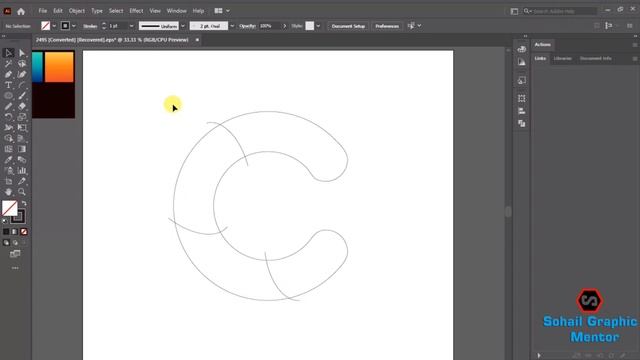
Task: Select the Artboard tool
Action: point(9,181)
